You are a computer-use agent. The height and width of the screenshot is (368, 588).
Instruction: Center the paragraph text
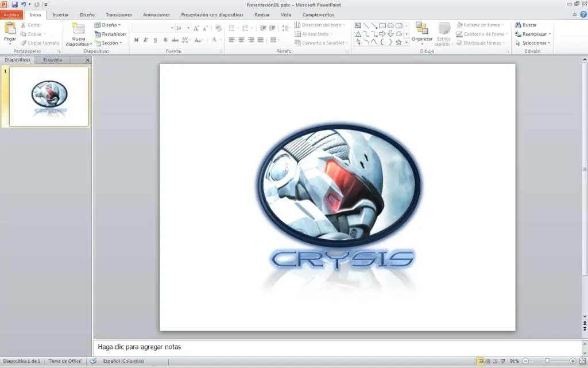click(x=242, y=40)
